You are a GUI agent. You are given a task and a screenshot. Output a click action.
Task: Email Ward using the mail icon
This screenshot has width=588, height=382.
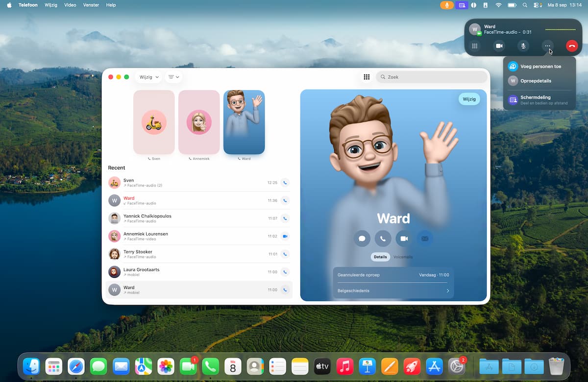tap(425, 239)
